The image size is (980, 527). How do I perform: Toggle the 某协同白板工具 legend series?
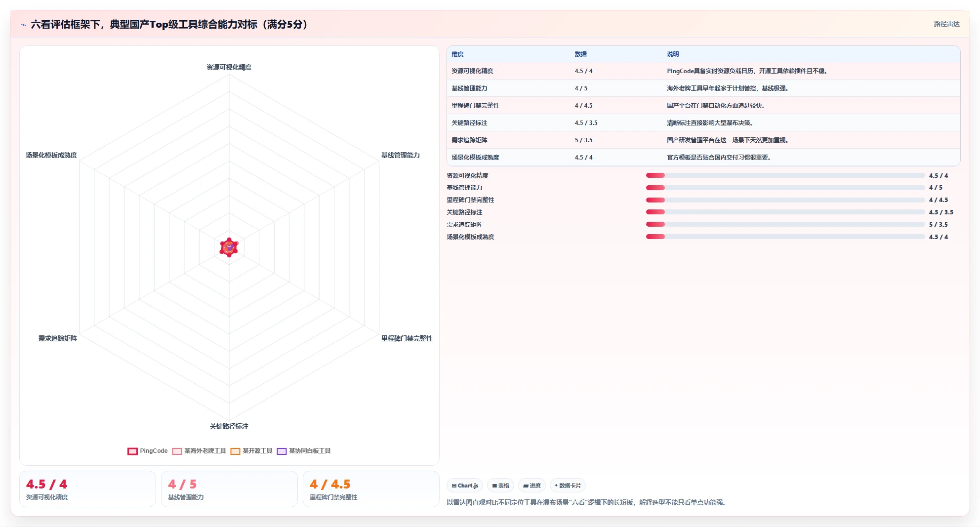click(x=304, y=451)
